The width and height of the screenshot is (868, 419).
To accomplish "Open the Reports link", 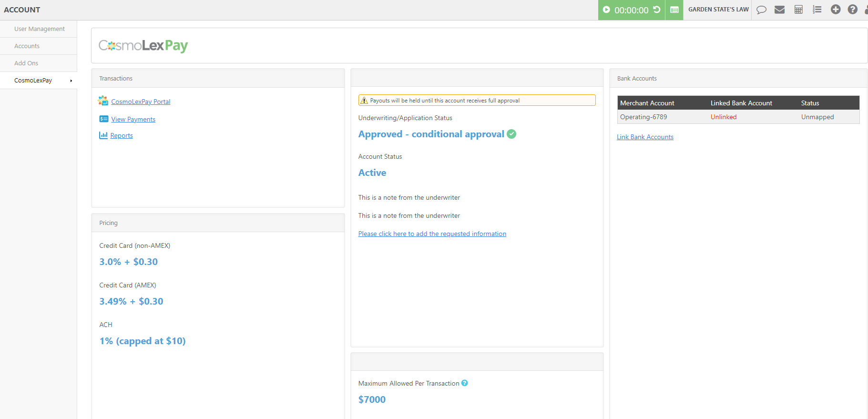I will tap(122, 135).
